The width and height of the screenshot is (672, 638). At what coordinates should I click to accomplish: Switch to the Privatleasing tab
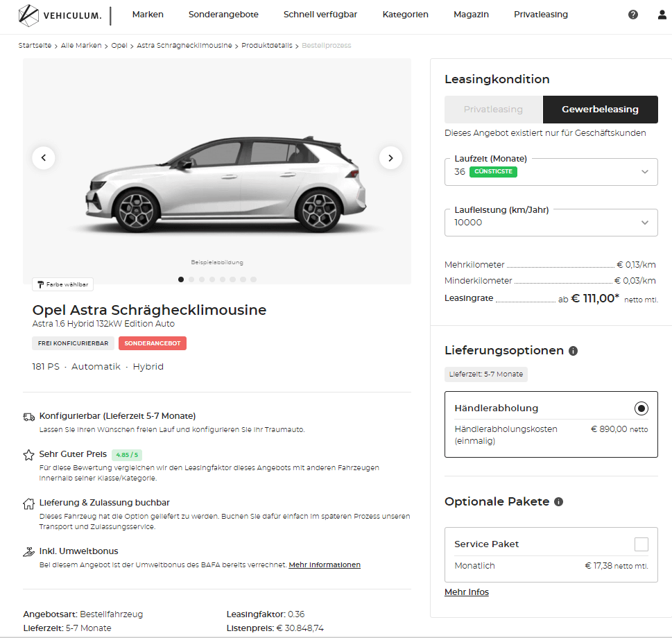pyautogui.click(x=494, y=110)
